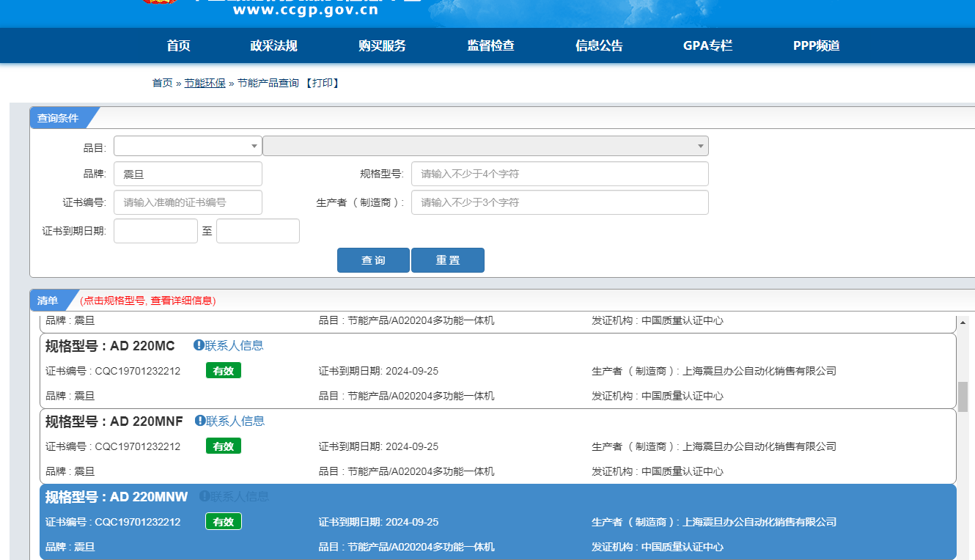Click the 首页 breadcrumb link
The image size is (975, 560).
[162, 83]
